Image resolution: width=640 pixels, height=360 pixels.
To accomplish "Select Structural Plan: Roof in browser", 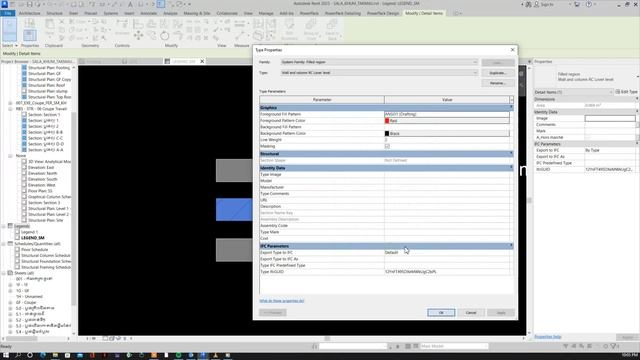I will click(47, 85).
